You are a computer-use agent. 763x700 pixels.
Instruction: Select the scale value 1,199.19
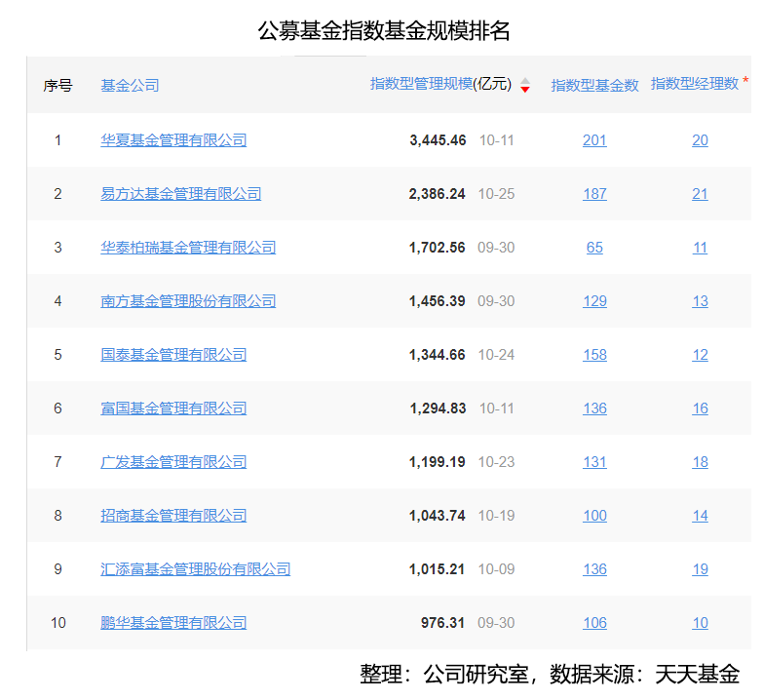pyautogui.click(x=437, y=461)
